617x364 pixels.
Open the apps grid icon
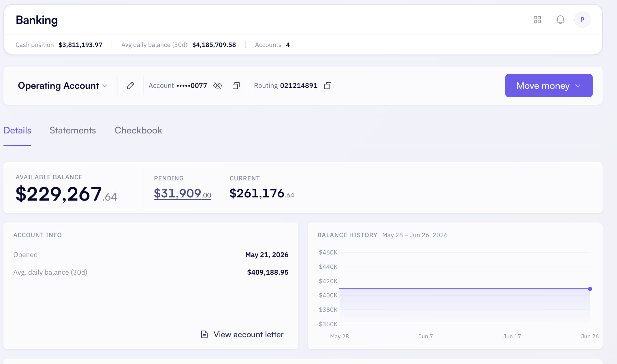pyautogui.click(x=537, y=20)
